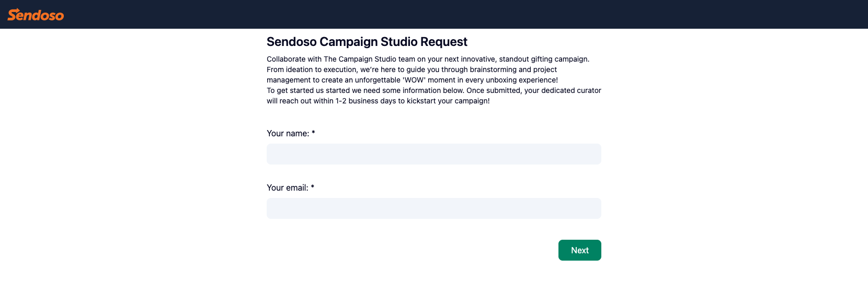The width and height of the screenshot is (868, 293).
Task: Click the "Your name:" field label
Action: (x=288, y=134)
